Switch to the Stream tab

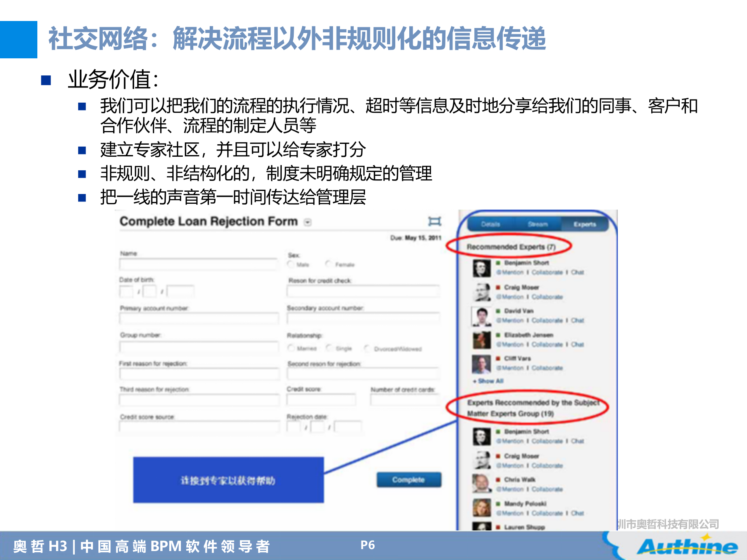pyautogui.click(x=538, y=224)
